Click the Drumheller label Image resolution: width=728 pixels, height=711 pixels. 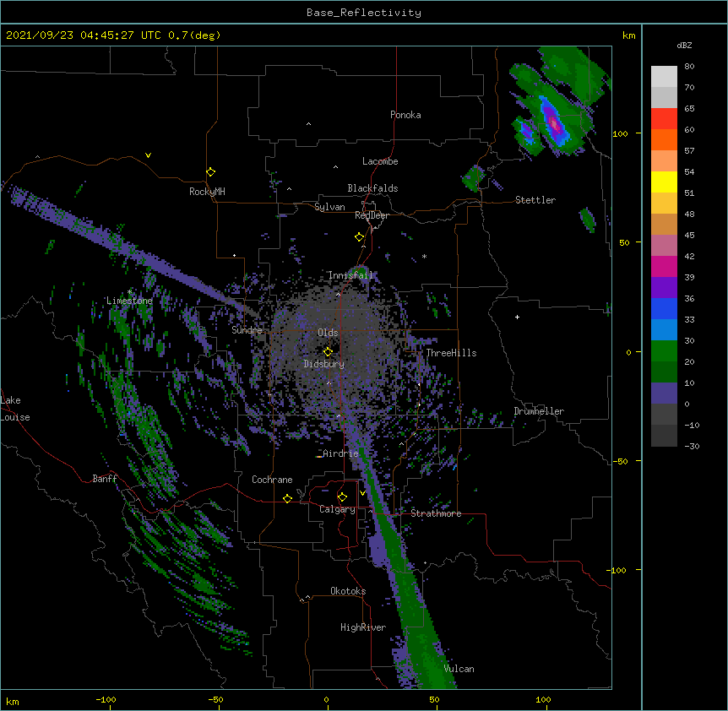pyautogui.click(x=539, y=411)
